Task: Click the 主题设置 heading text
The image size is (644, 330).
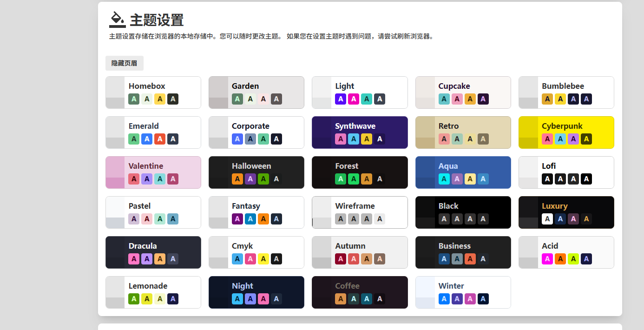Action: (157, 20)
